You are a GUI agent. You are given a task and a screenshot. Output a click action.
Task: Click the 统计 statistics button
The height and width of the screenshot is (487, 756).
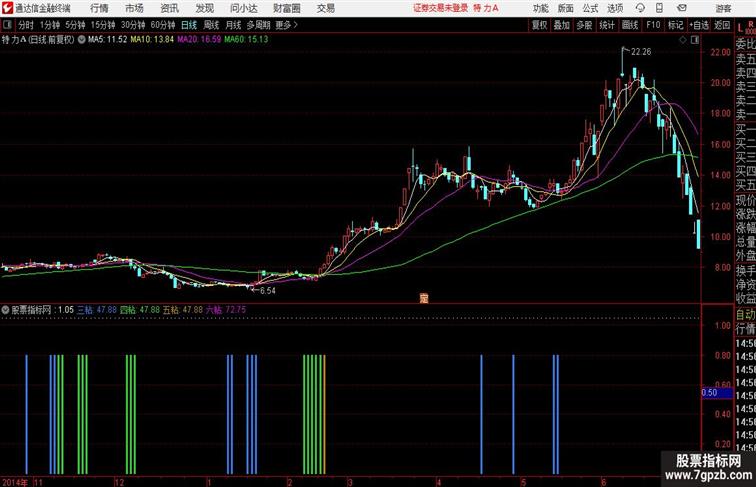coord(607,25)
